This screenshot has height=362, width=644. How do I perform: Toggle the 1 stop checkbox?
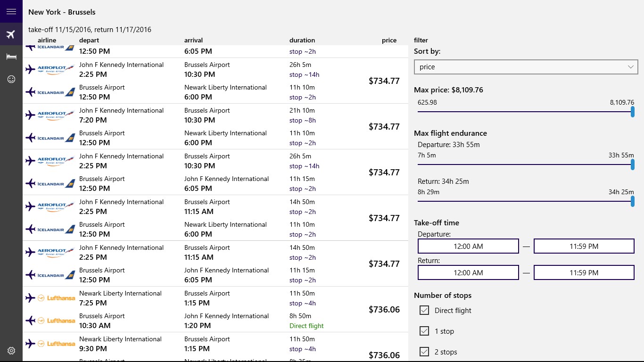[x=424, y=331]
